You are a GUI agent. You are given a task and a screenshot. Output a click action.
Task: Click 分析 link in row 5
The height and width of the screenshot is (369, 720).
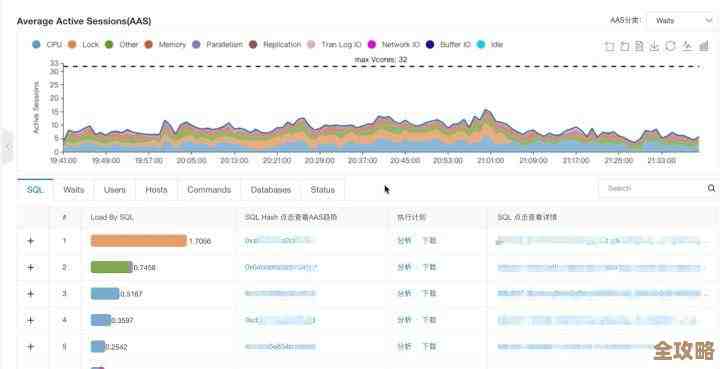pyautogui.click(x=405, y=347)
